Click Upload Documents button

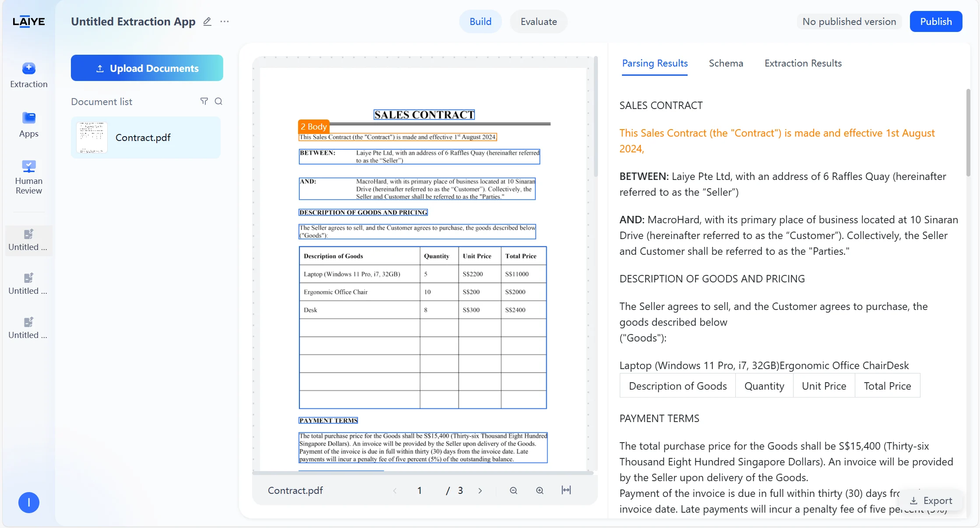pyautogui.click(x=147, y=68)
